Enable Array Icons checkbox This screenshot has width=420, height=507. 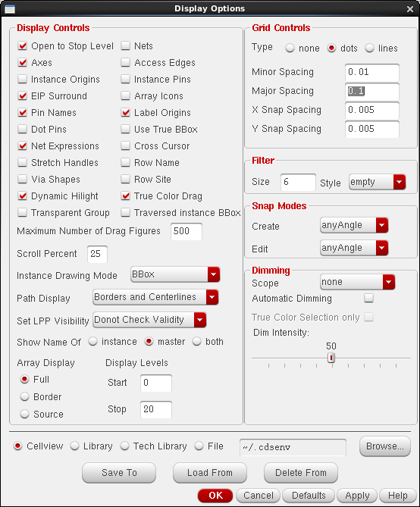(x=126, y=95)
